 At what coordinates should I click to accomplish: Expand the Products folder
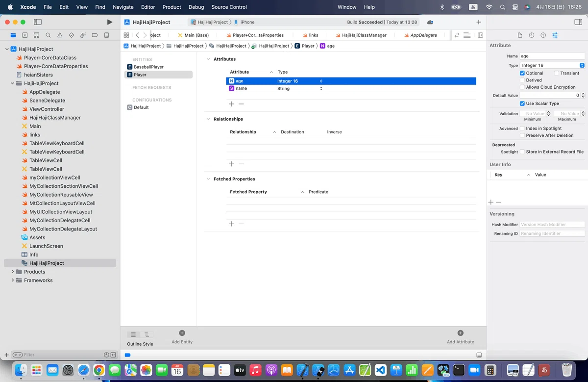coord(13,272)
